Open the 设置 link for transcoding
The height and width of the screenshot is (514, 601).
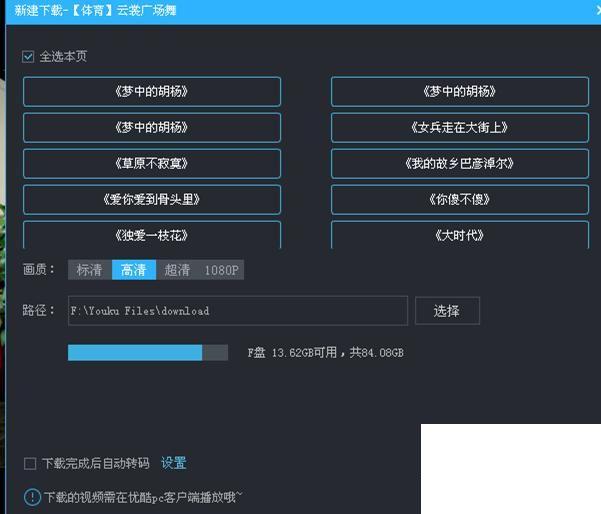[x=174, y=463]
